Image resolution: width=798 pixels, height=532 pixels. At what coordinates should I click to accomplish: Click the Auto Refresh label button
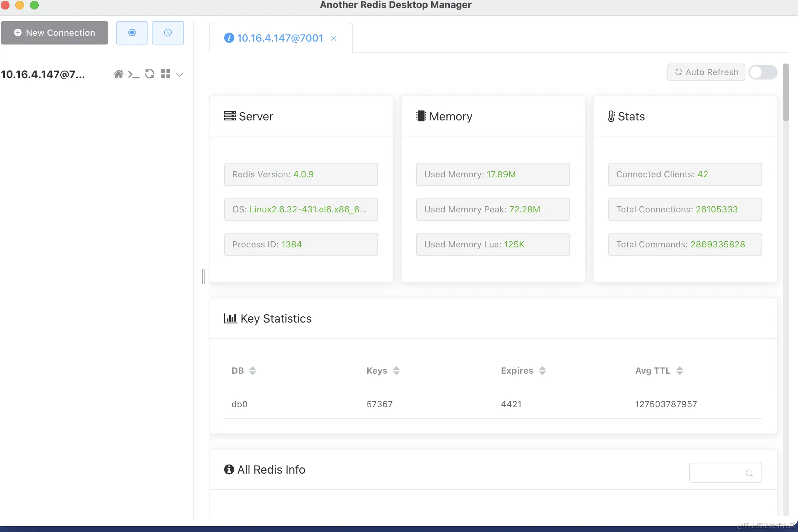pyautogui.click(x=706, y=72)
